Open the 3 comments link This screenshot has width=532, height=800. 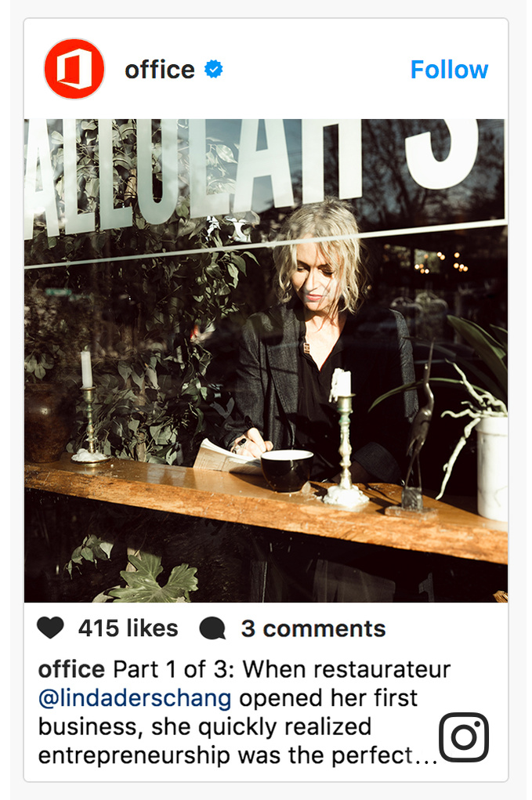pos(313,628)
